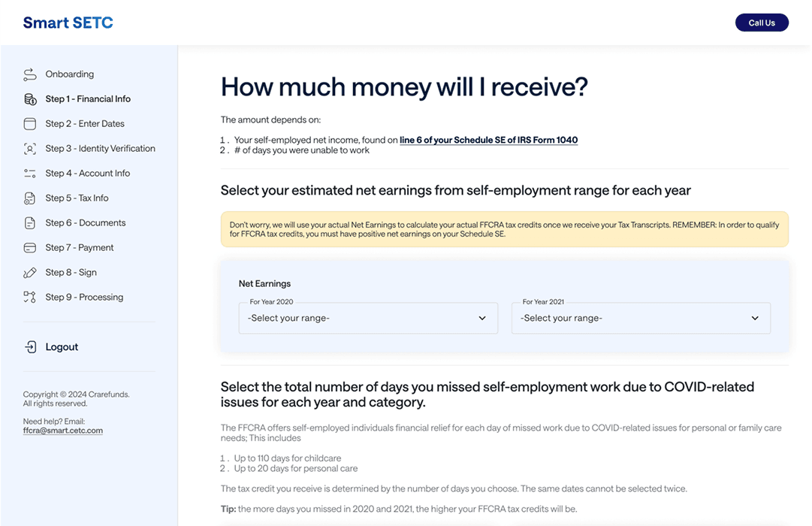Expand the chevron on the 2020 range selector

[x=481, y=318]
